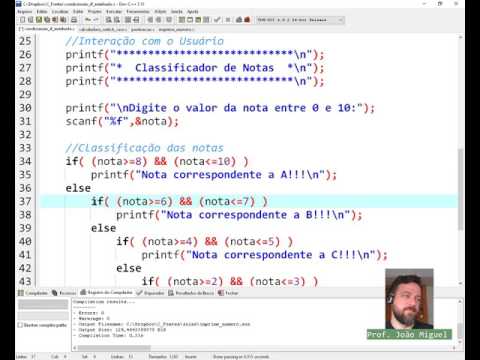Click the Goto line toolbar icon
Image resolution: width=480 pixels, height=360 pixels.
pos(136,20)
